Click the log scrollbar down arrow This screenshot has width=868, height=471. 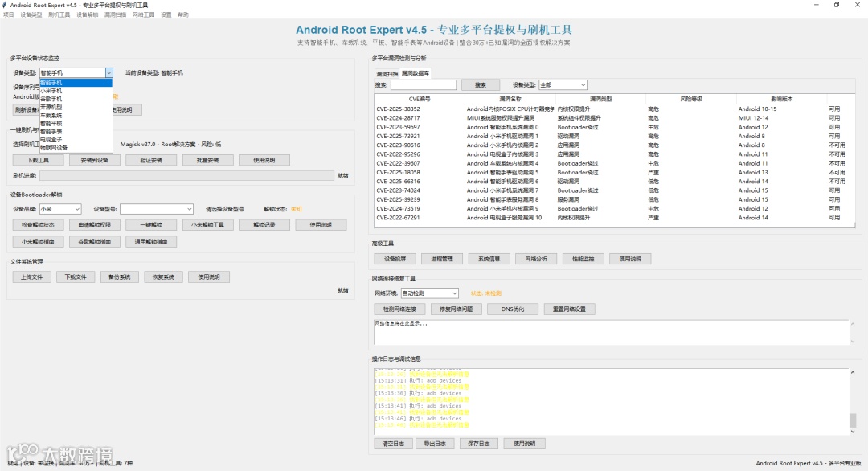(x=853, y=431)
